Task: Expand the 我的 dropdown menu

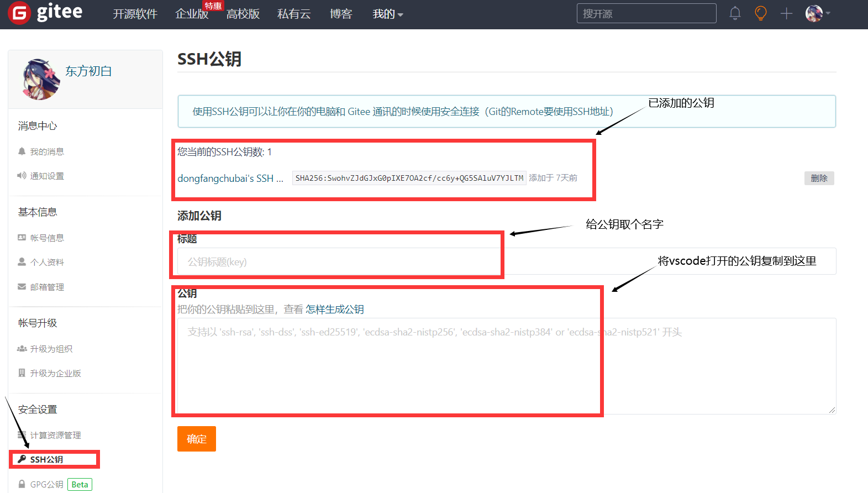Action: click(x=388, y=14)
